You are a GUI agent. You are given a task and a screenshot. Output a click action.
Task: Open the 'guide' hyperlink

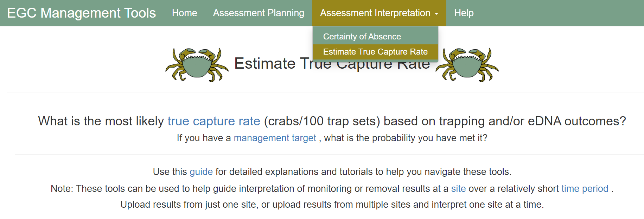[201, 172]
